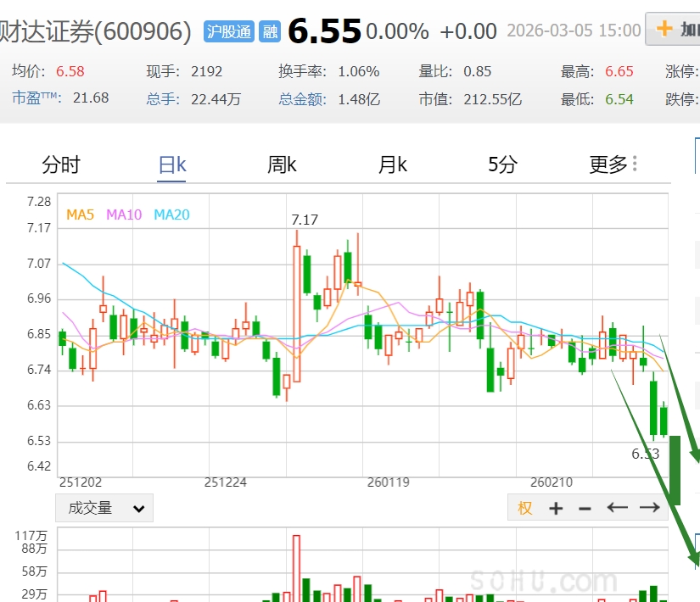
Task: Click the 260210 date label on axis
Action: 552,482
